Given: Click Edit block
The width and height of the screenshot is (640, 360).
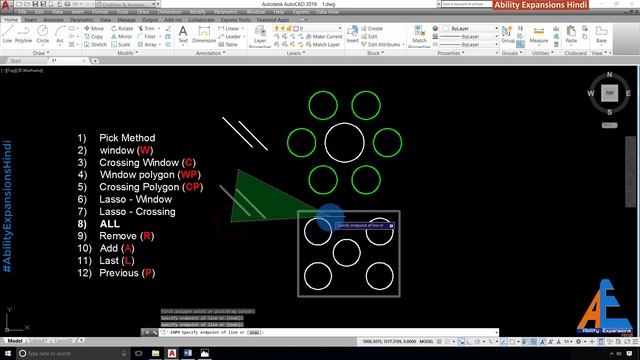Looking at the screenshot, I should point(369,36).
